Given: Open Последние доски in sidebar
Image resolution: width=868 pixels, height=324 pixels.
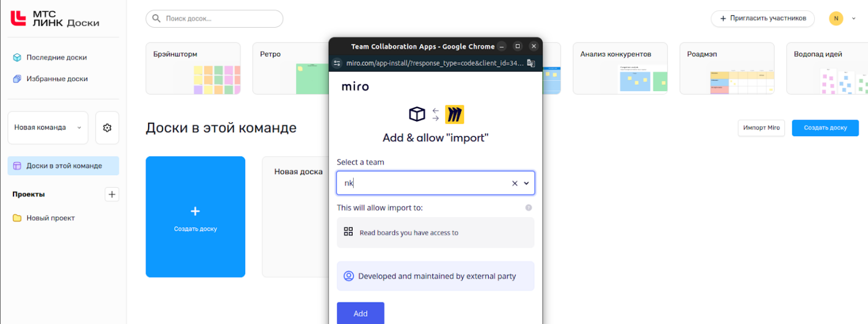Looking at the screenshot, I should [57, 58].
